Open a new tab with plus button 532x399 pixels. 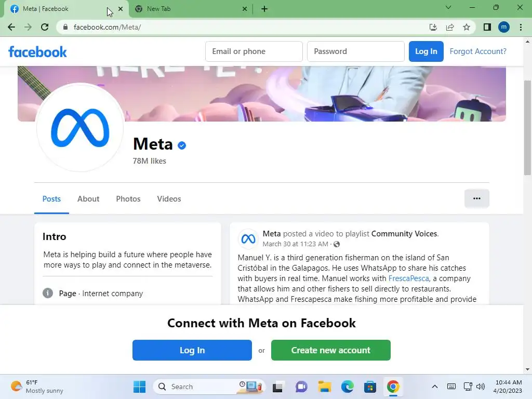tap(264, 9)
